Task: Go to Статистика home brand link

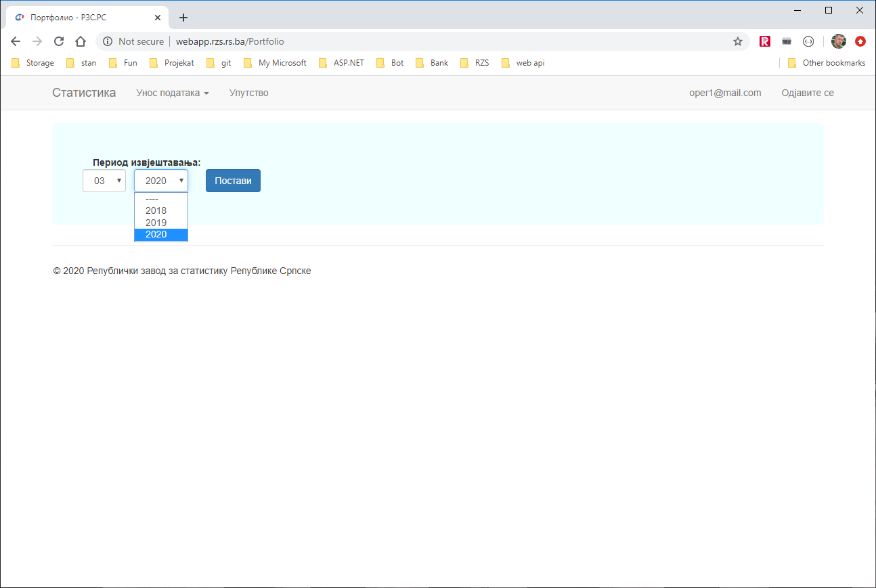Action: click(x=84, y=93)
